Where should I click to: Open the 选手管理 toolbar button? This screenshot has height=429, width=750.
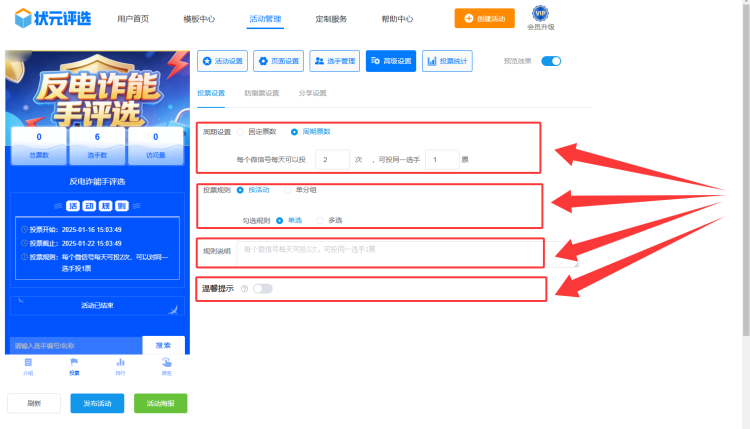pos(335,61)
